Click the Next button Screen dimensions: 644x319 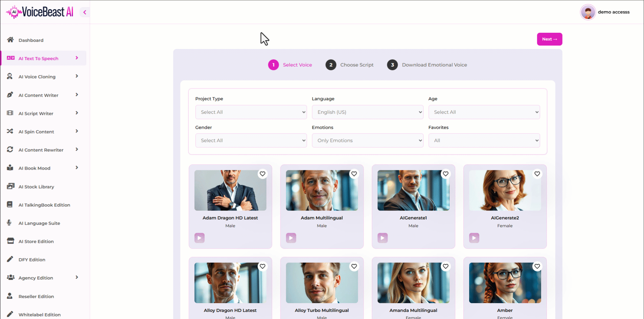pos(550,39)
